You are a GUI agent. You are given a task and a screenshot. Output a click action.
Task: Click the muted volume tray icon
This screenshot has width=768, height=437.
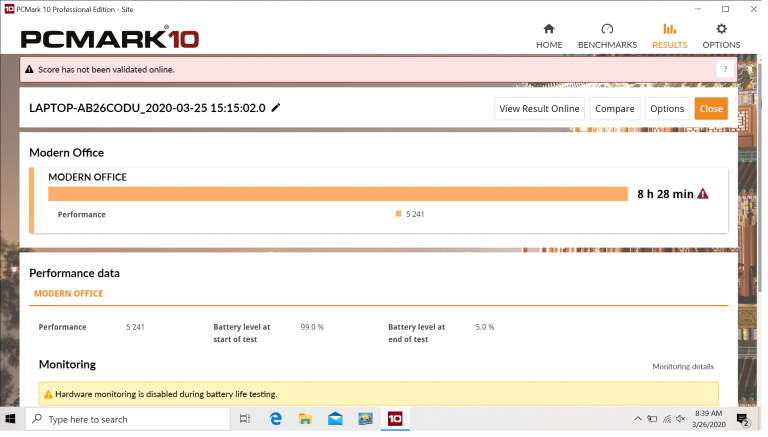coord(681,419)
